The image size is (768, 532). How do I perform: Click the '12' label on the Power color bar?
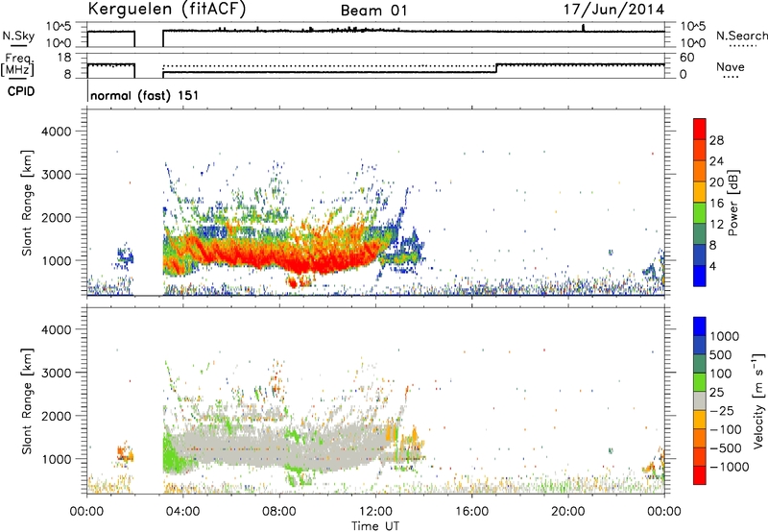[716, 225]
